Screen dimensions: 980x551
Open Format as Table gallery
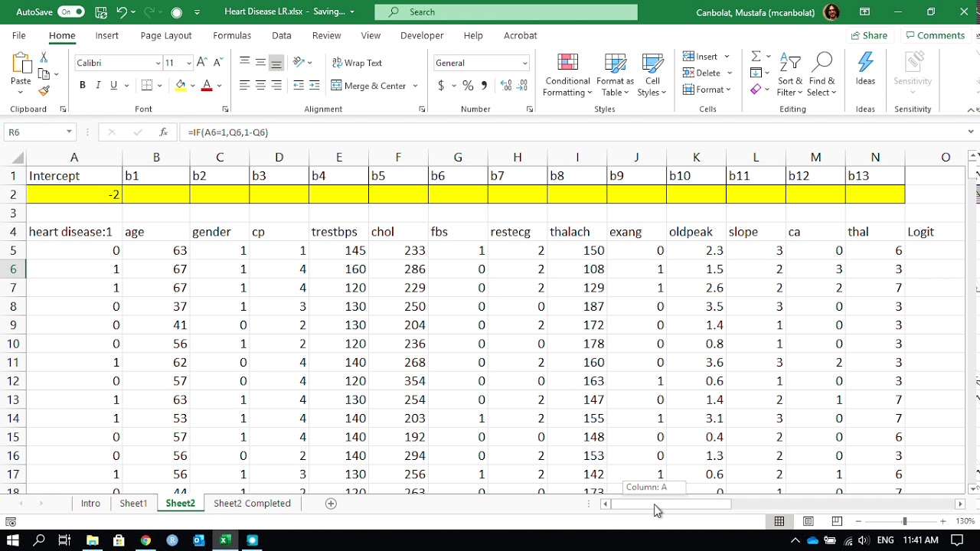(615, 74)
